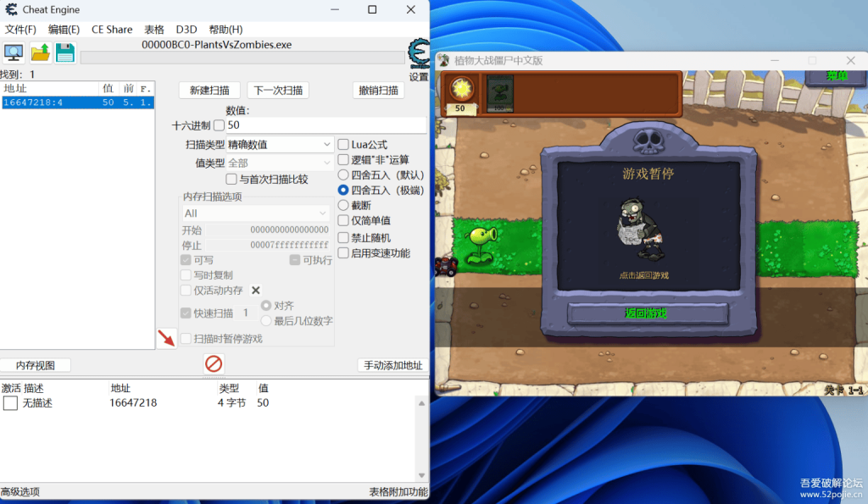Open Cheat Engine settings logo
This screenshot has height=504, width=868.
coord(419,54)
